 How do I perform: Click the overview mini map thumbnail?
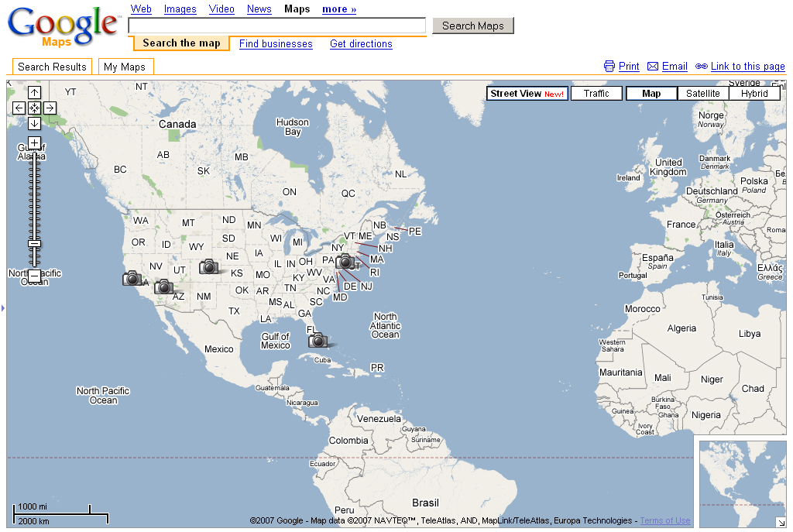pyautogui.click(x=743, y=483)
